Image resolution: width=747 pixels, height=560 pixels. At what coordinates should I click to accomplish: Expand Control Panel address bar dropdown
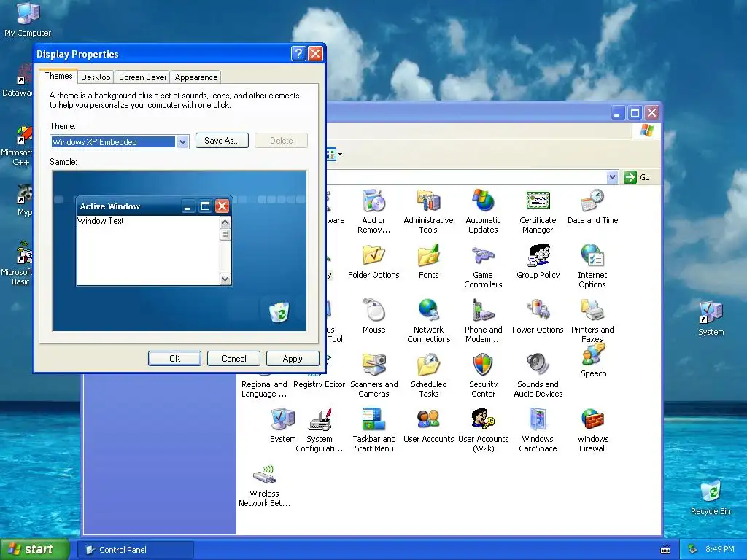tap(612, 177)
